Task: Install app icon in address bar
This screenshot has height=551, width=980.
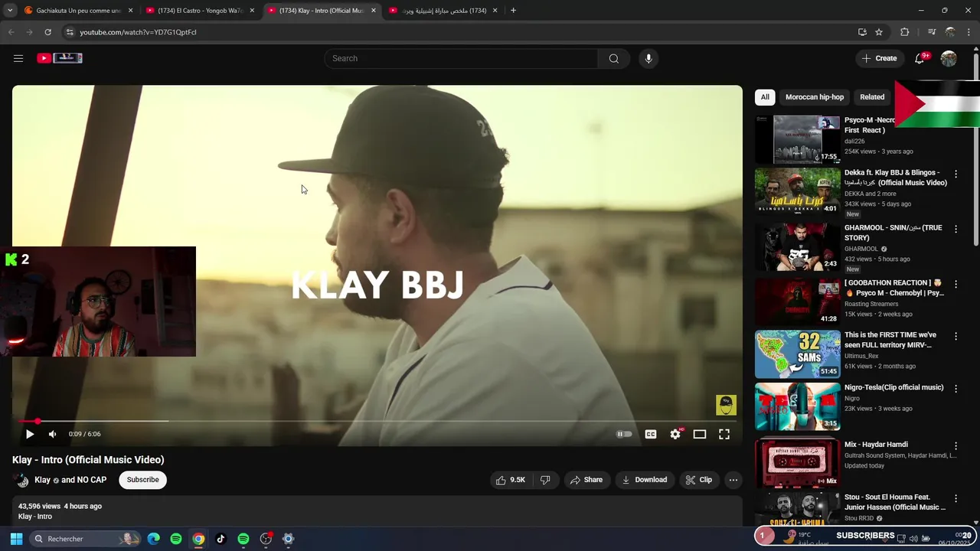Action: point(862,32)
